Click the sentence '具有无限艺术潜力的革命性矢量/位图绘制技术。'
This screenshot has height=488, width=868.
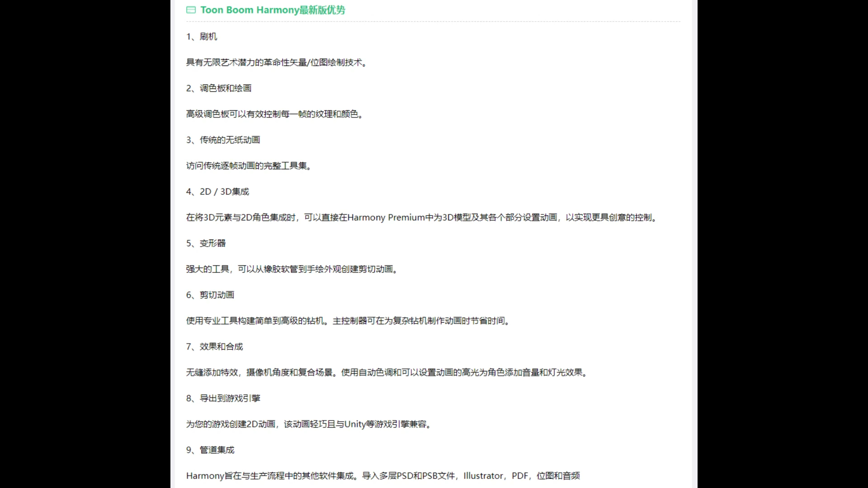click(x=276, y=62)
